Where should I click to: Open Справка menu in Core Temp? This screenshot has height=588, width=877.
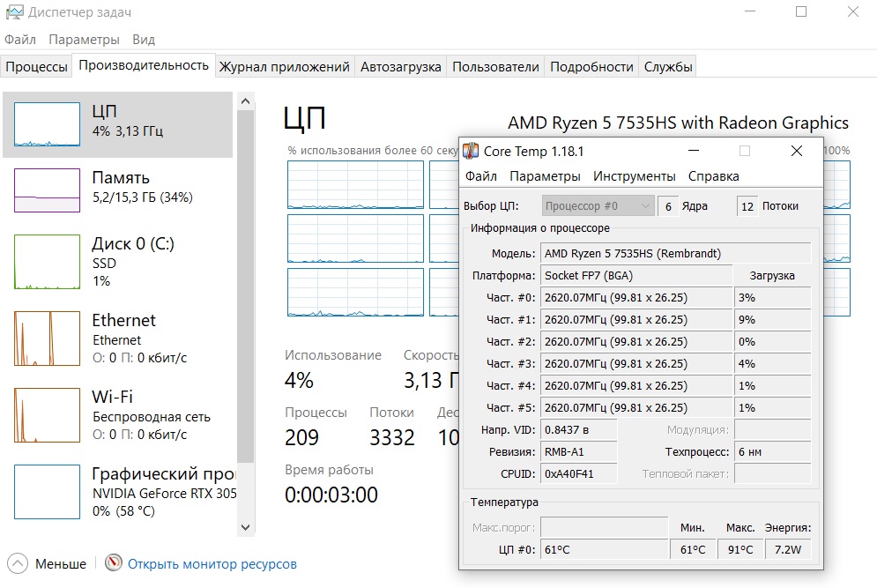coord(714,176)
